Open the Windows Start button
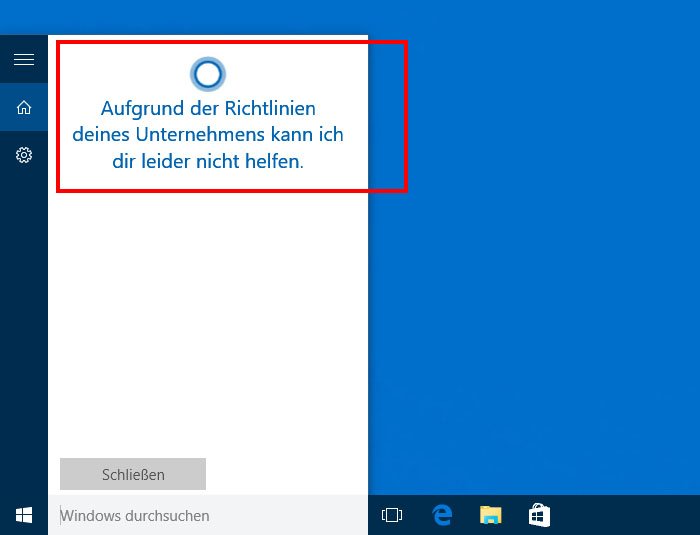Viewport: 700px width, 535px height. [x=24, y=515]
